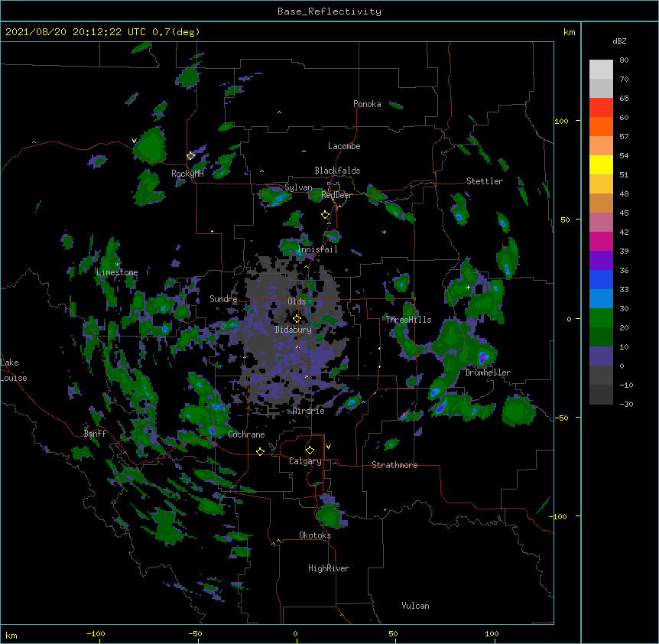Click the magenta 42 dBZ legend swatch

(601, 242)
